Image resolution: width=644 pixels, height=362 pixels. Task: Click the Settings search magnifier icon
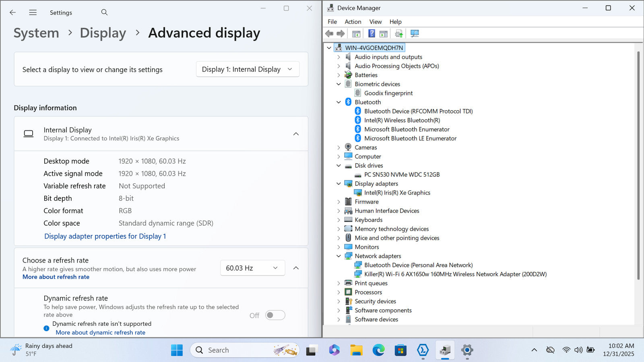coord(104,12)
